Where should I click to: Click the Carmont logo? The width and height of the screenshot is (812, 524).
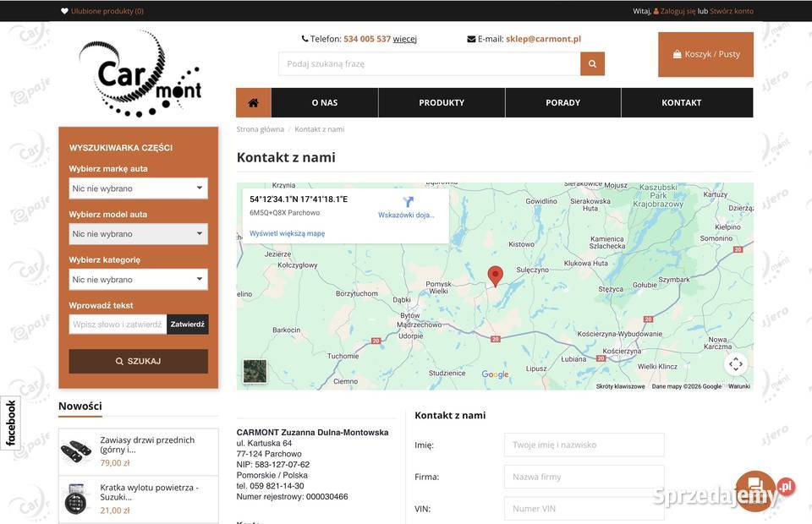click(x=140, y=74)
